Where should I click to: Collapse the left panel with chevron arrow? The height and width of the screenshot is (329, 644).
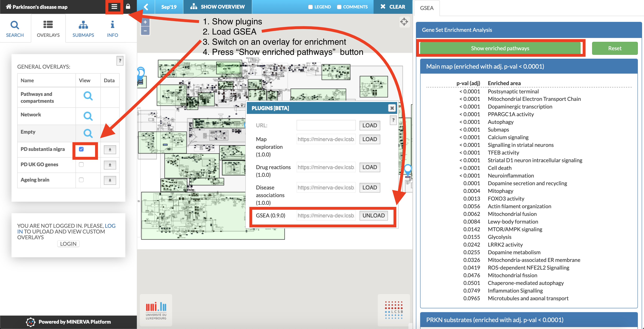coord(146,7)
